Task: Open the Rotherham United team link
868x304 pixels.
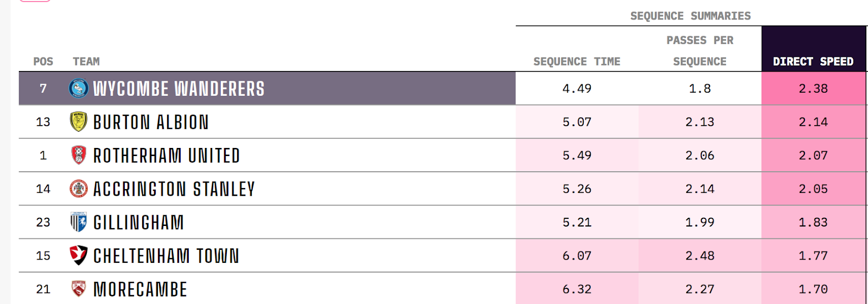Action: pos(167,156)
